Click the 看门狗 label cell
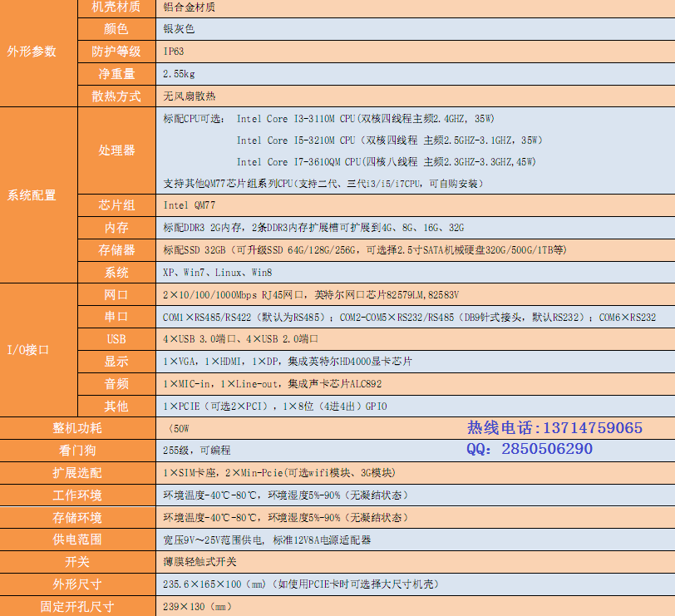 [77, 450]
